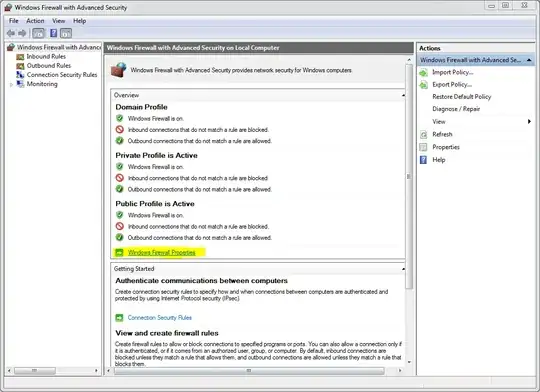The height and width of the screenshot is (392, 540).
Task: Select Monitoring in the console tree
Action: tap(42, 84)
